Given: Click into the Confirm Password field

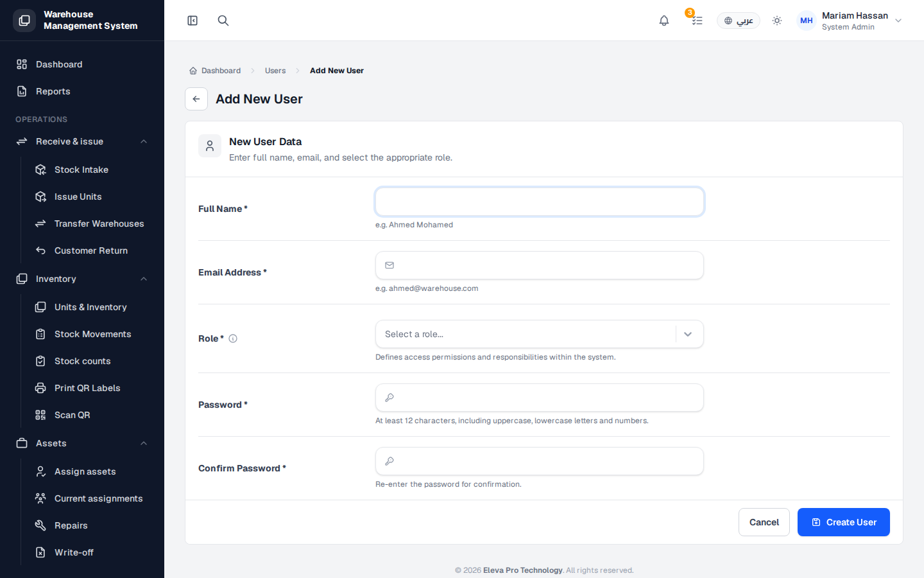Looking at the screenshot, I should [x=540, y=461].
